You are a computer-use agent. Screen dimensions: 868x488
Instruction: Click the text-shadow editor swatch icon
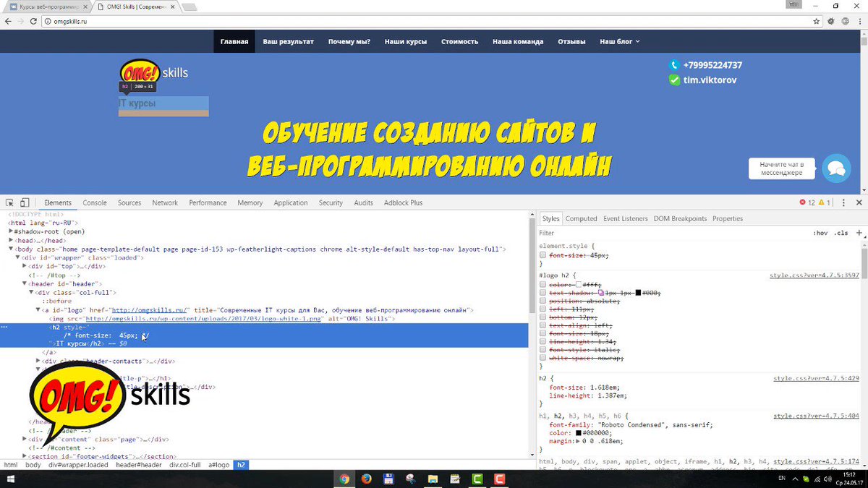600,293
